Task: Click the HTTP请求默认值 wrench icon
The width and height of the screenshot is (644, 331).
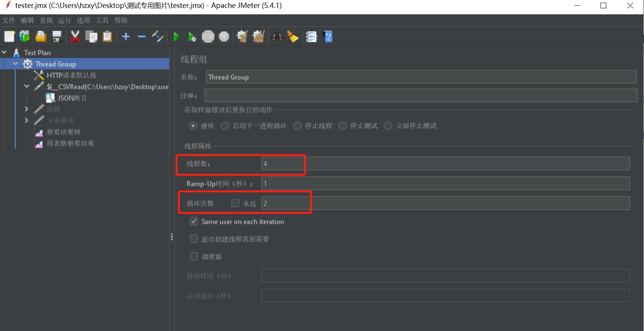Action: coord(39,75)
